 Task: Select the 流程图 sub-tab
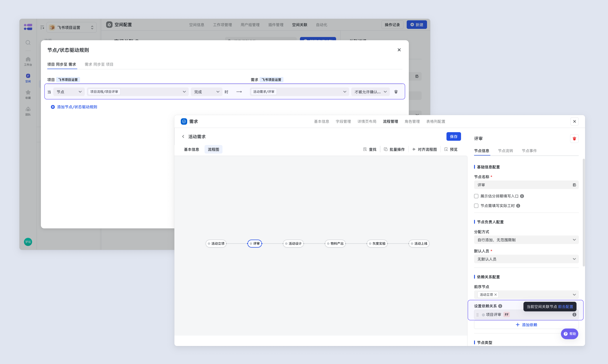[x=214, y=149]
